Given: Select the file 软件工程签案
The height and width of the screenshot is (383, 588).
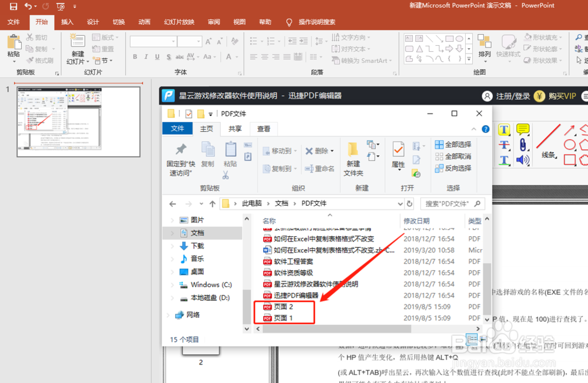Looking at the screenshot, I should tap(293, 261).
